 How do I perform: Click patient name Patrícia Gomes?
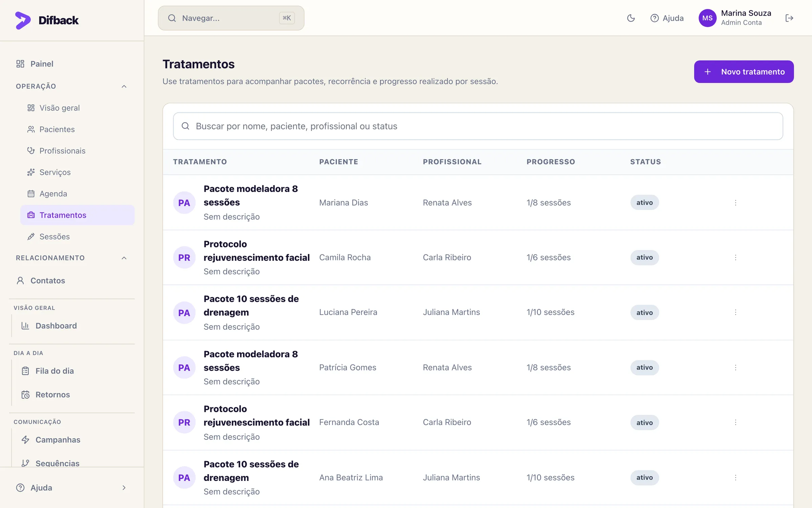click(x=347, y=367)
